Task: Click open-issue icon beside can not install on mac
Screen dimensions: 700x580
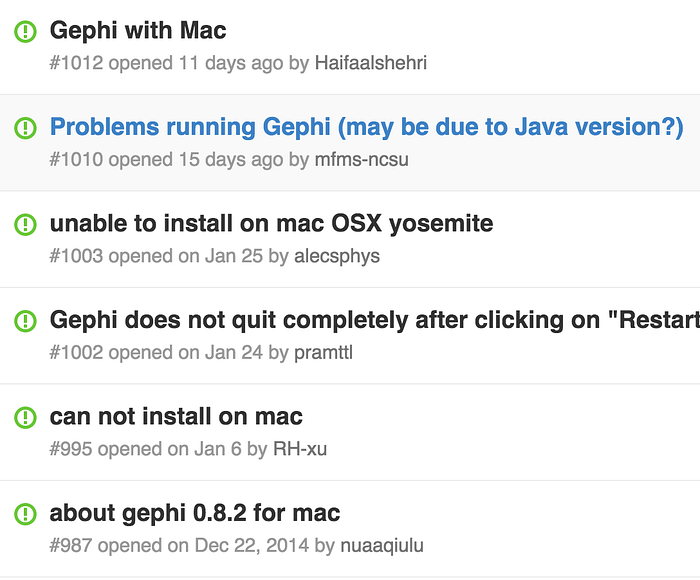Action: (25, 417)
